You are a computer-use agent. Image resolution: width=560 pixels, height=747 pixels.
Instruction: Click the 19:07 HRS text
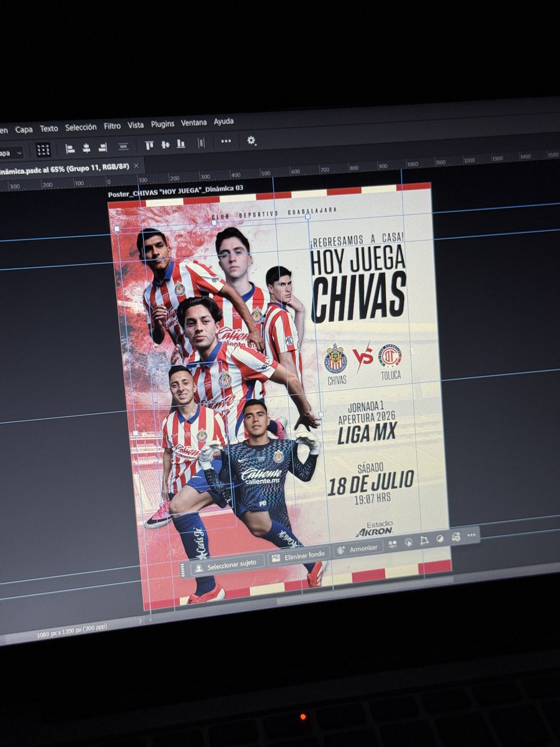(x=372, y=499)
